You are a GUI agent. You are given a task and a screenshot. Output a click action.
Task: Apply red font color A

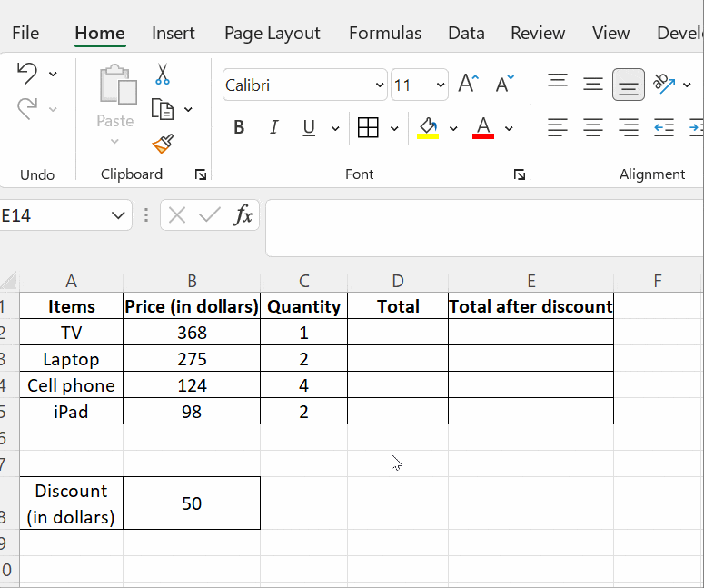483,128
